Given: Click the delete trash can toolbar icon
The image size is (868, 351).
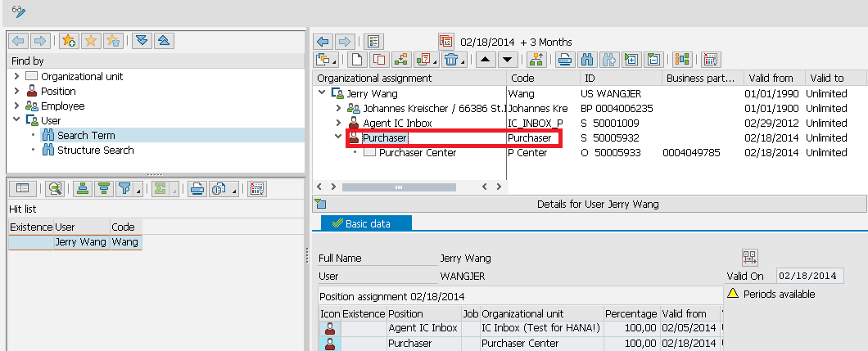Looking at the screenshot, I should pyautogui.click(x=452, y=59).
